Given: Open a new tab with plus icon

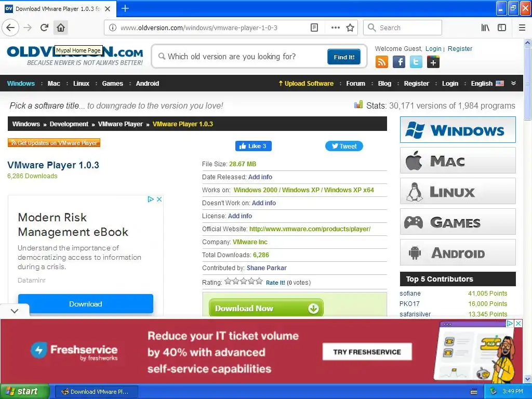Looking at the screenshot, I should pos(125,8).
